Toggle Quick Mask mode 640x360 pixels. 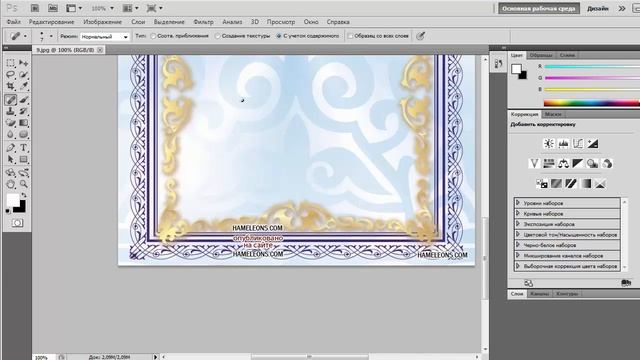(17, 223)
